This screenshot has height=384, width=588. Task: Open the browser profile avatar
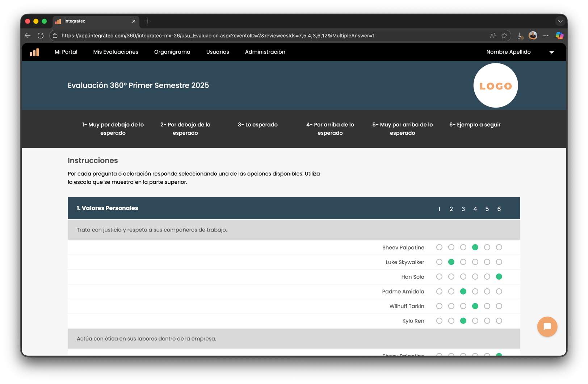pyautogui.click(x=533, y=36)
